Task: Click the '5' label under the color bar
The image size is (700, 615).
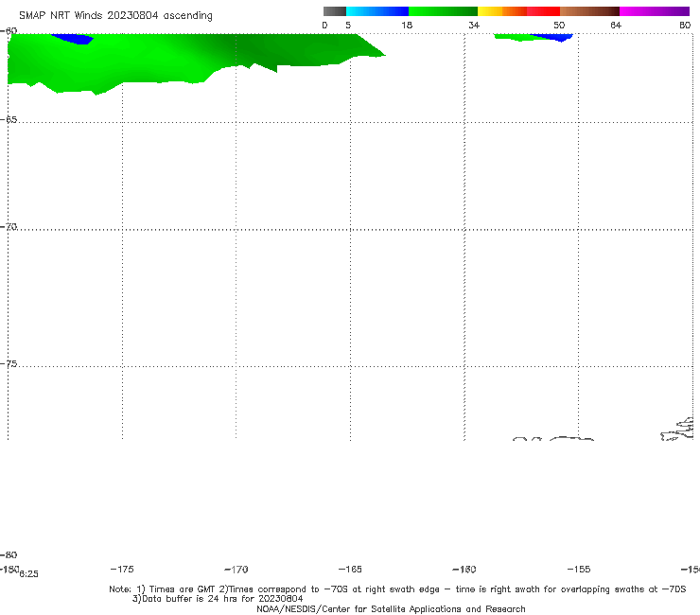Action: 348,26
